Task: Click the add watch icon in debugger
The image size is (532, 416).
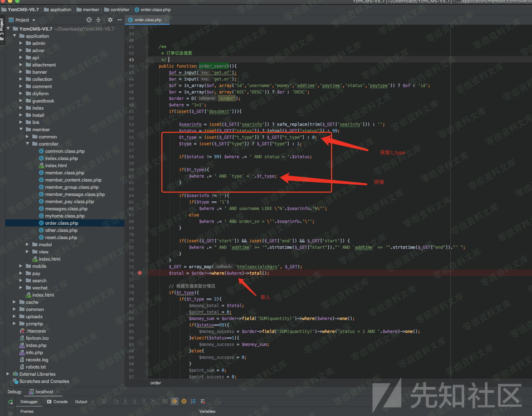Action: pyautogui.click(x=203, y=402)
